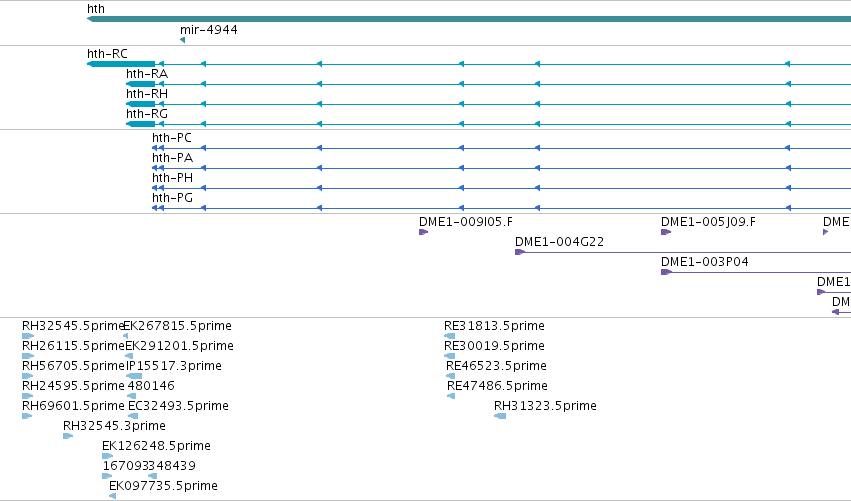
Task: Click the hth-RH transcript label
Action: coord(147,94)
